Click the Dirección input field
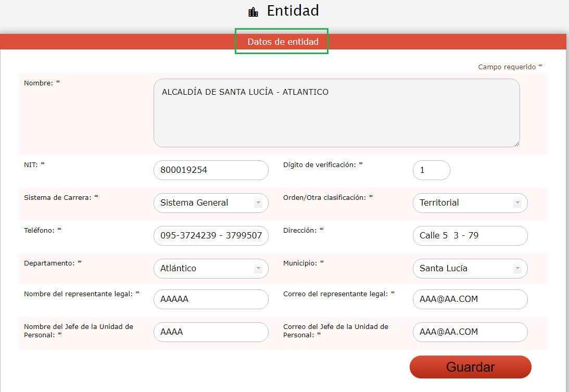 point(470,236)
